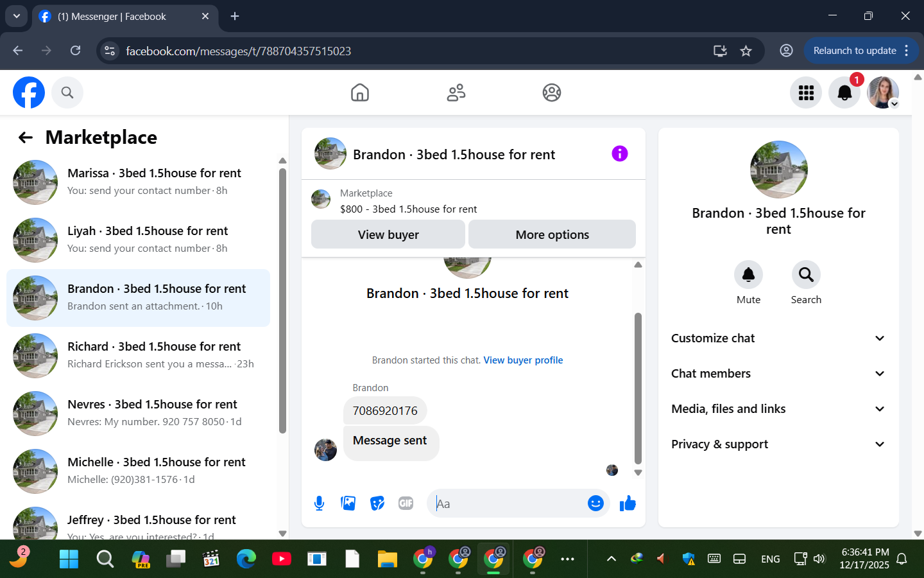Open Richard conversation
Screen dimensions: 924x578
click(x=138, y=356)
